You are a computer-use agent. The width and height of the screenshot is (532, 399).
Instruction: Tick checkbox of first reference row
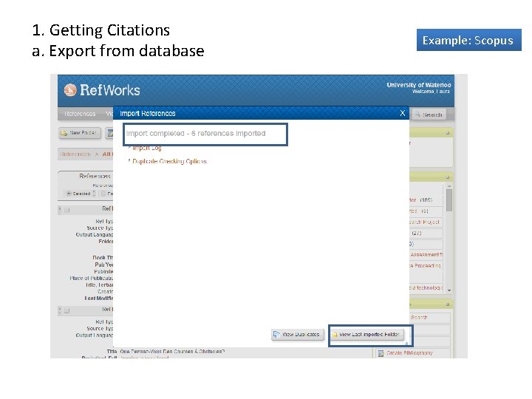pos(66,210)
